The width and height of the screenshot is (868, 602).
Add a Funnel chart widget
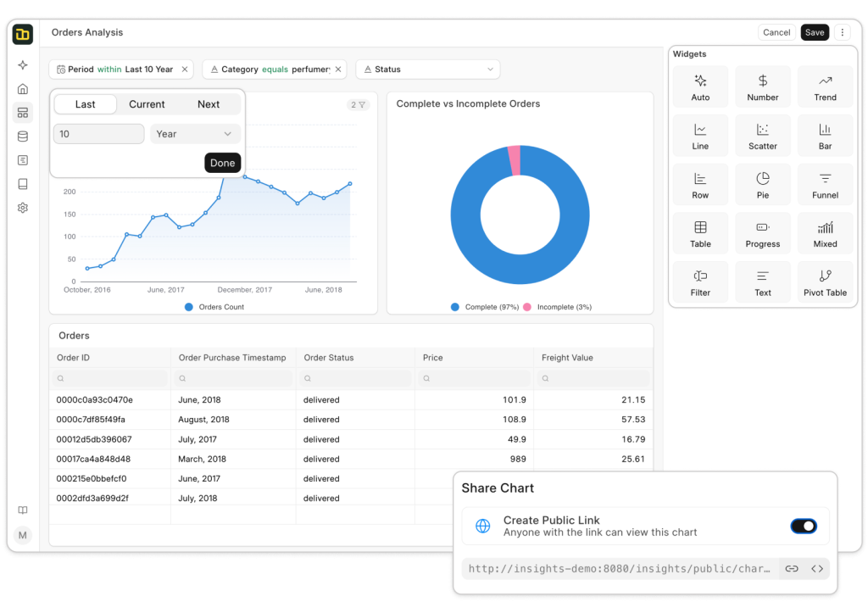[825, 184]
